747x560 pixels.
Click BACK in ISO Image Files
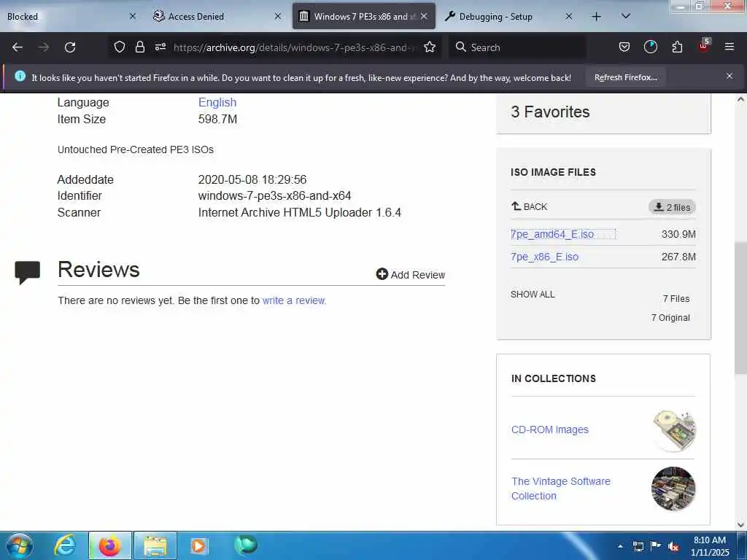point(529,206)
